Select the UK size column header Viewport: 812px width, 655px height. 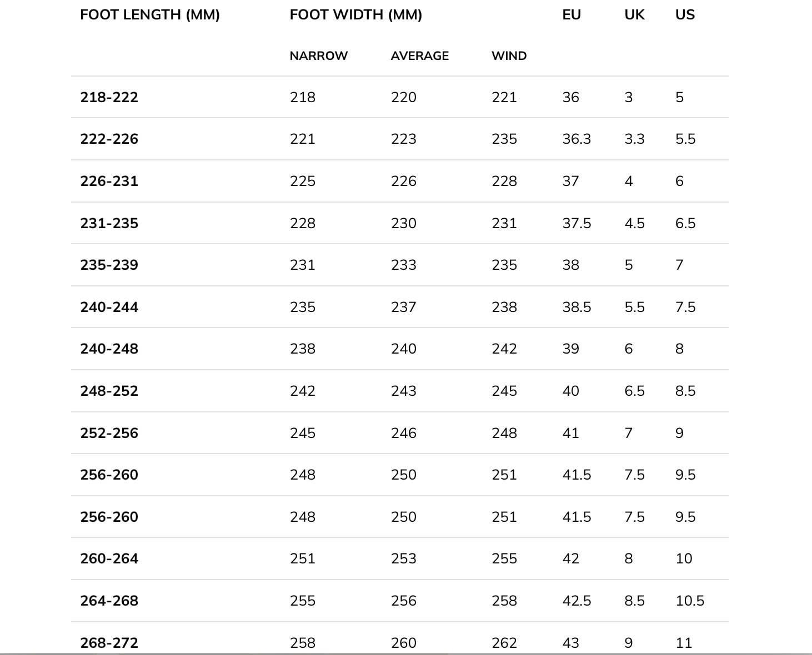(634, 15)
